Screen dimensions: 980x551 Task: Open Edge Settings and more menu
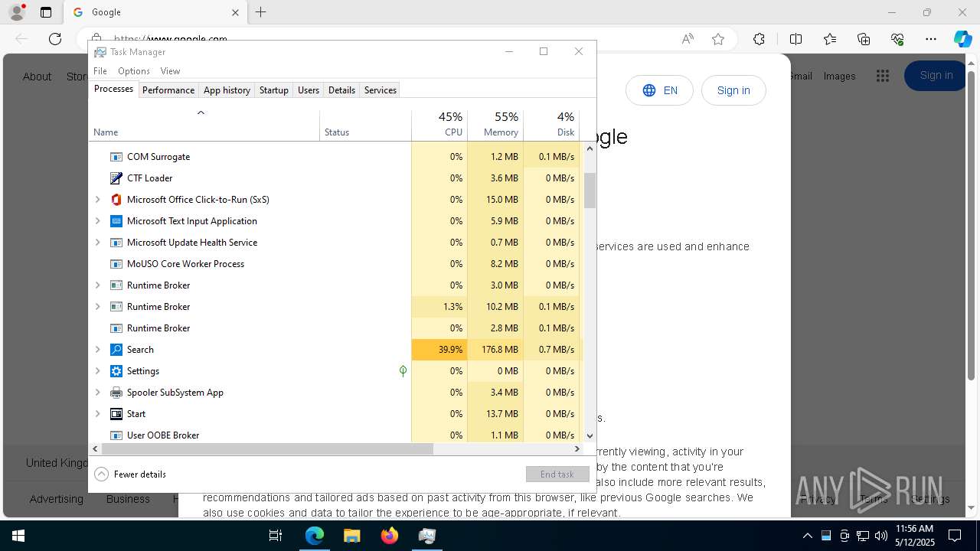[x=931, y=39]
